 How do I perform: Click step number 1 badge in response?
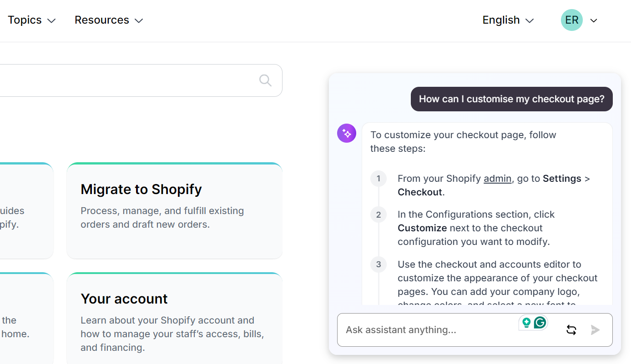379,179
